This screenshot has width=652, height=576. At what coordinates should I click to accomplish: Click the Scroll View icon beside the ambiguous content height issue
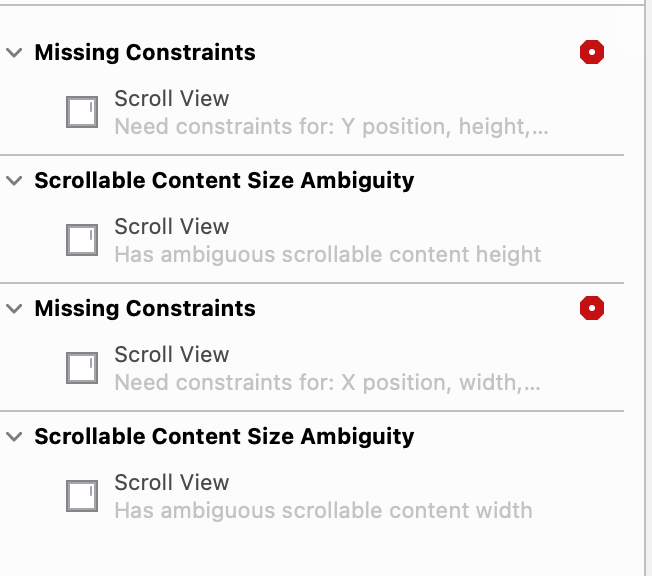pos(82,240)
